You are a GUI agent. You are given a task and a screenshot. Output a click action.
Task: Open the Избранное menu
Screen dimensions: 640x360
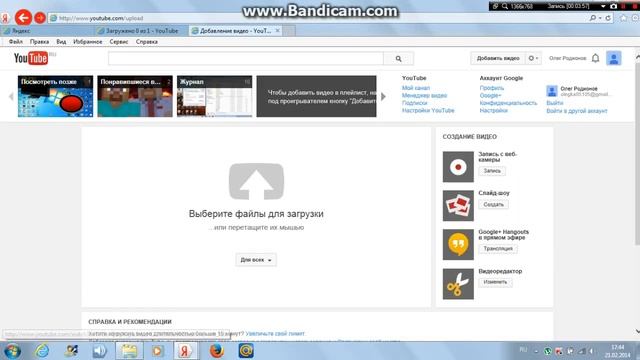[x=88, y=42]
